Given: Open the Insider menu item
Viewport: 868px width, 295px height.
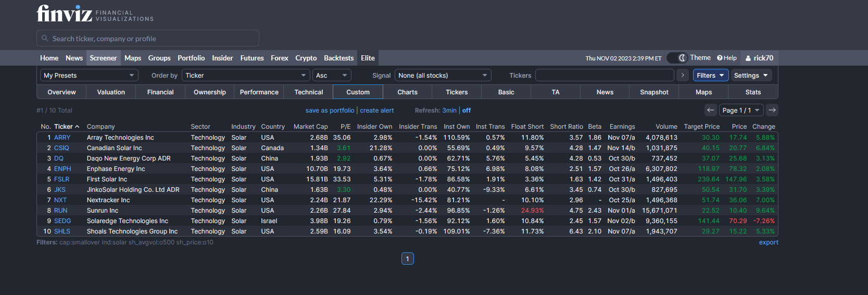Looking at the screenshot, I should tap(222, 58).
